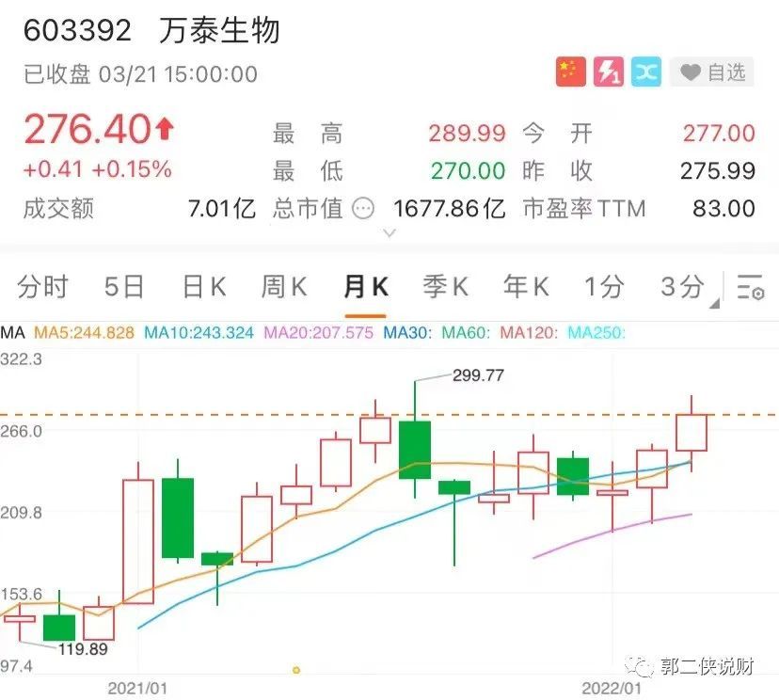Switch to 分时 intraday chart tab
Viewport: 779px width, 700px height.
pos(42,287)
